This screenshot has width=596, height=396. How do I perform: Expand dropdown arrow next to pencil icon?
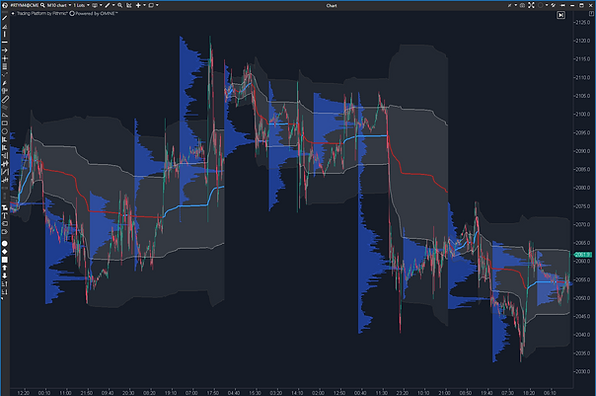(x=113, y=5)
